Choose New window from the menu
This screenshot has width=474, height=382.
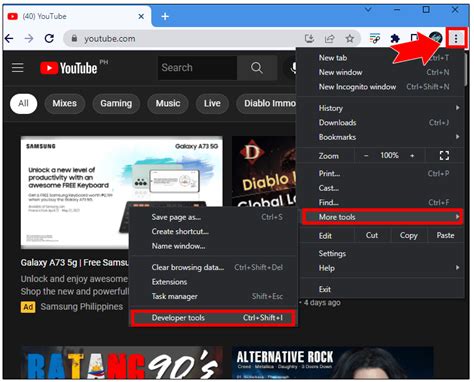[380, 72]
